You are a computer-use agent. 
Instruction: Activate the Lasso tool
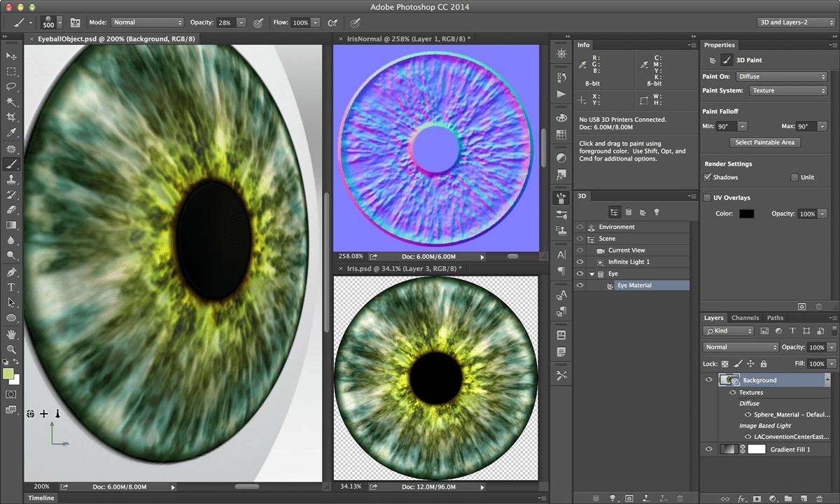click(11, 86)
